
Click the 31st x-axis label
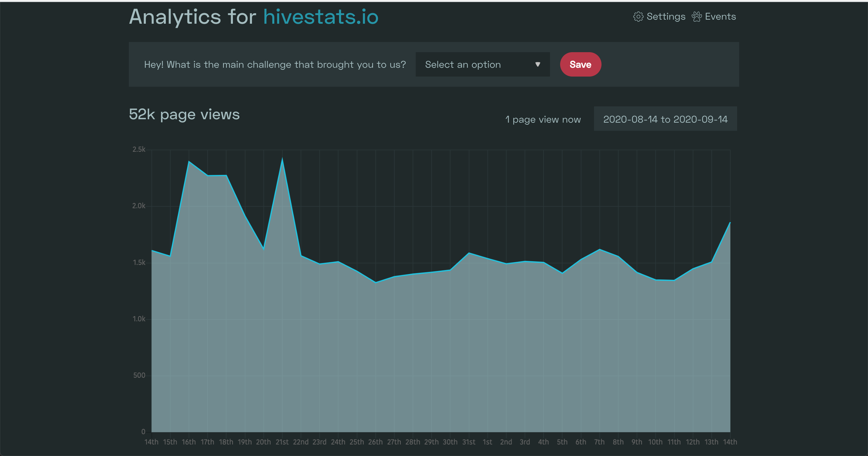tap(469, 442)
